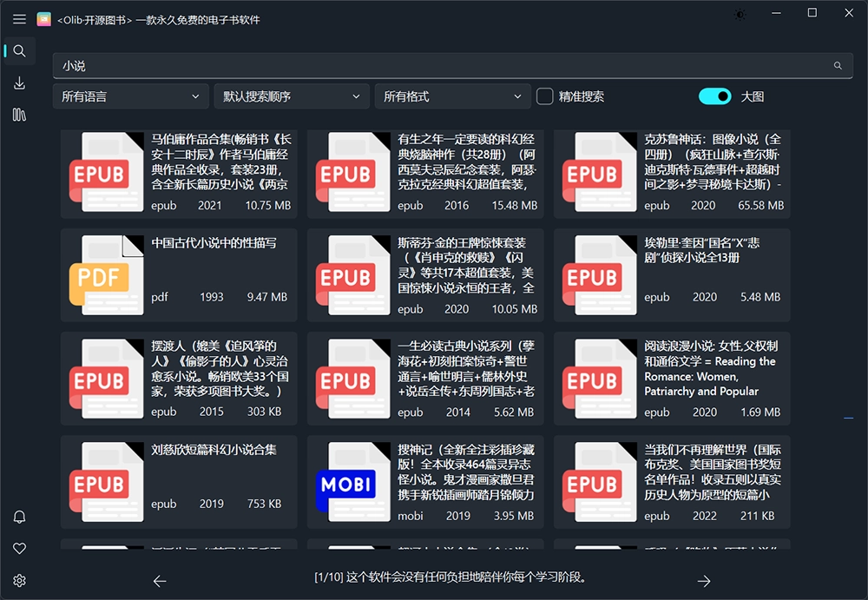
Task: Open book title 阅读浪漫小说
Action: point(711,369)
